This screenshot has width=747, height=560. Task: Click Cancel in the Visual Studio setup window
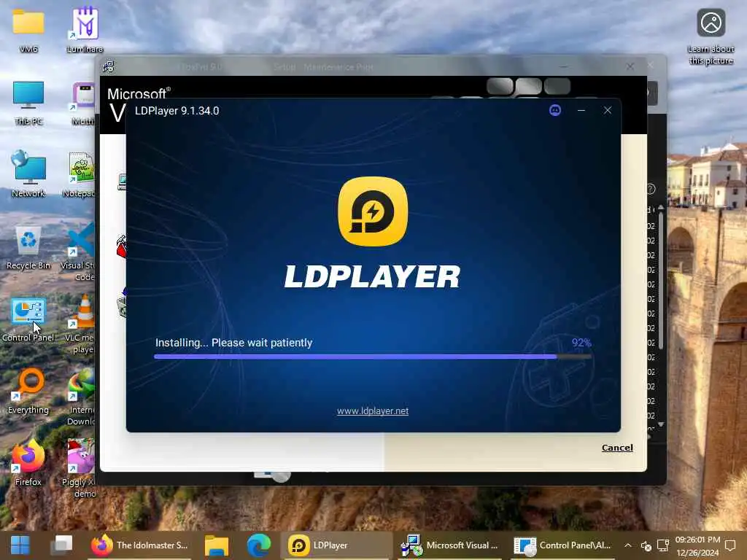tap(617, 448)
